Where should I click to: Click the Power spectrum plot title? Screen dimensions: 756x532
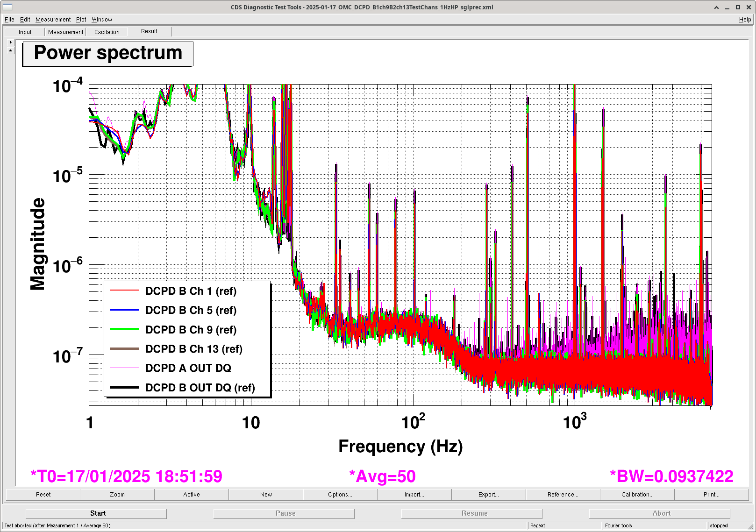108,53
